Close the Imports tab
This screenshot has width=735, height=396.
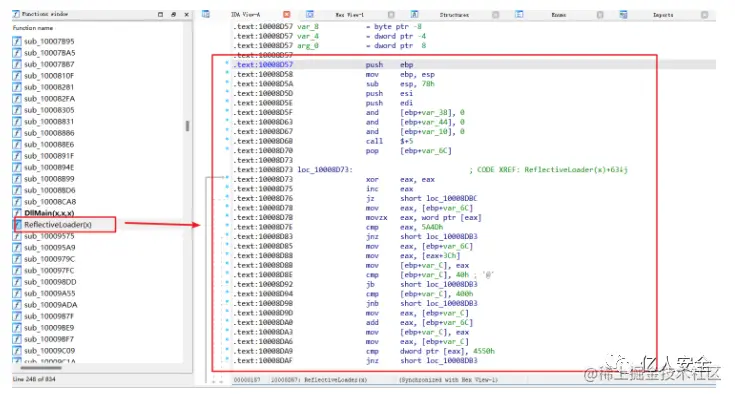click(x=705, y=15)
